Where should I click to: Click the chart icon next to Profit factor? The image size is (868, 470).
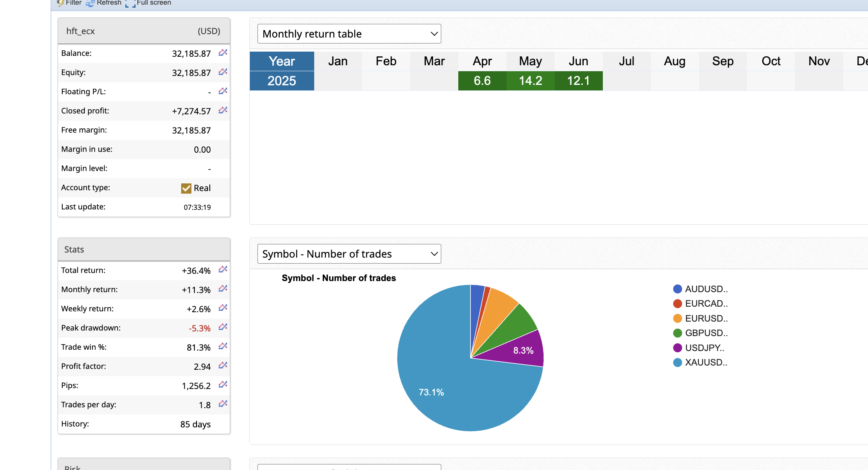point(223,366)
